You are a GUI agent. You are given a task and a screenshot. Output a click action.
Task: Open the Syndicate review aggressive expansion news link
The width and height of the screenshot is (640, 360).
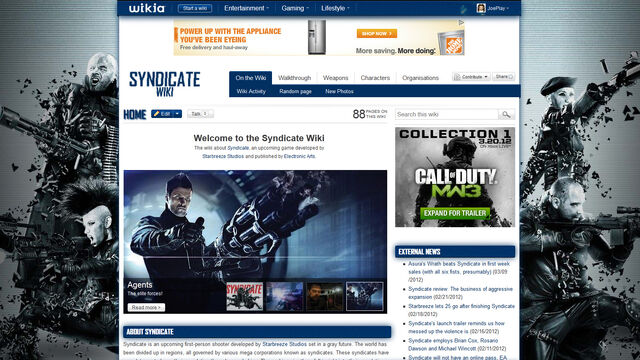click(460, 293)
